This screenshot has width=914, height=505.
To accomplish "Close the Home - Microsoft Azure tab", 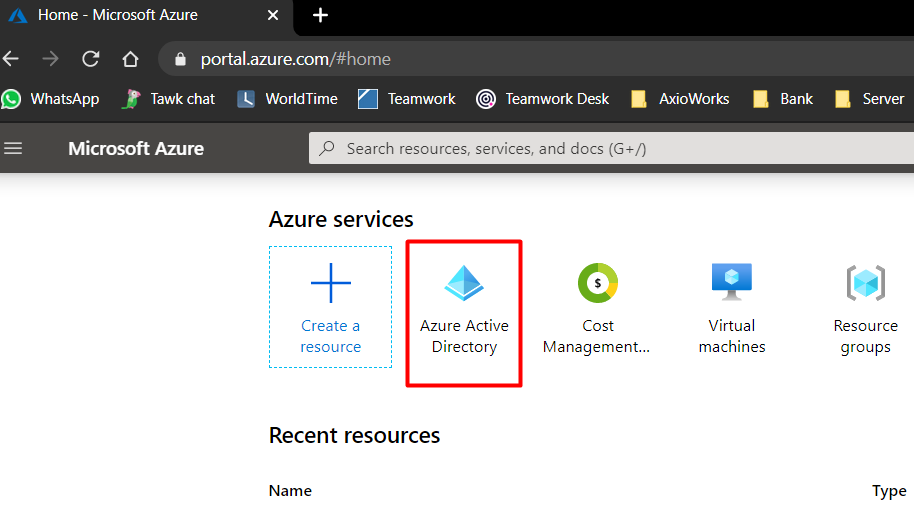I will pos(273,15).
